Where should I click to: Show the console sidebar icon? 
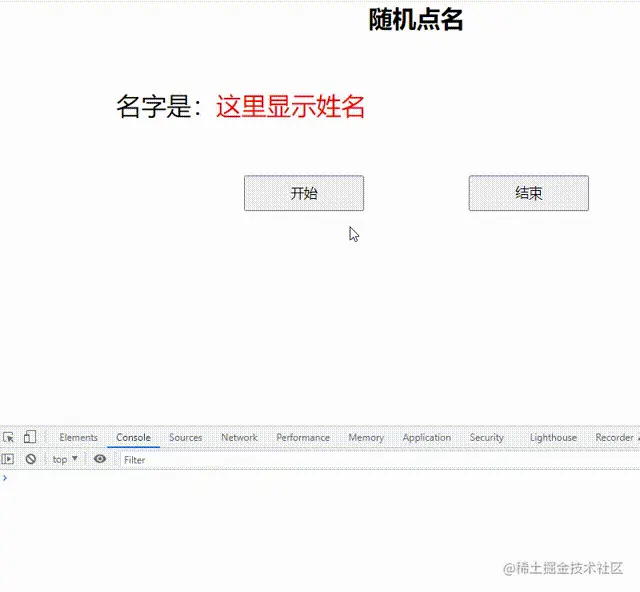click(8, 459)
